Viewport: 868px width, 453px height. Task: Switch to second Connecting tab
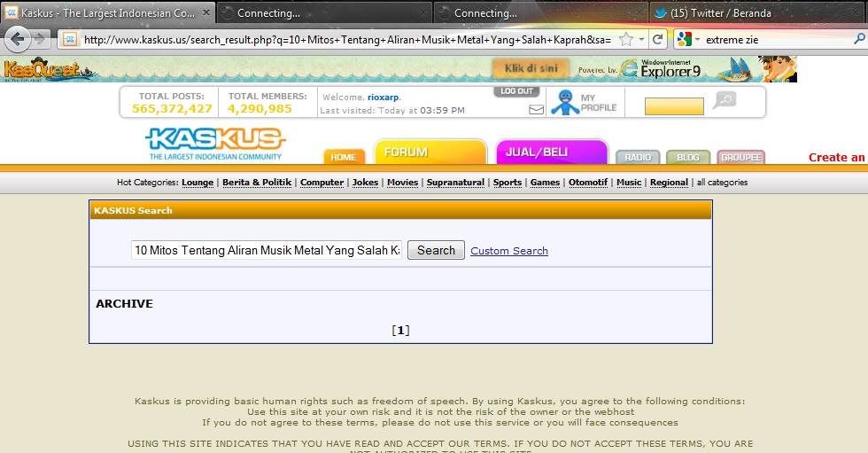coord(539,12)
